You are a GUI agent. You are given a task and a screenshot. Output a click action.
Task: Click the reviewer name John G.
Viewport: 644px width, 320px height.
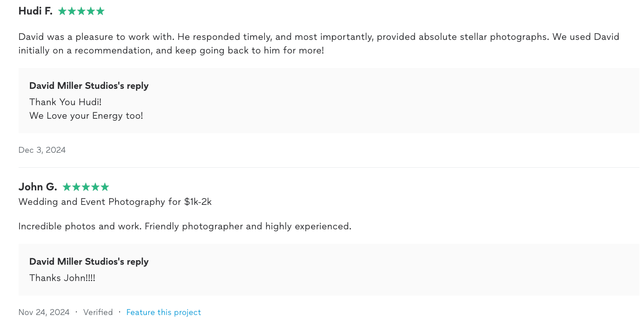pos(38,187)
